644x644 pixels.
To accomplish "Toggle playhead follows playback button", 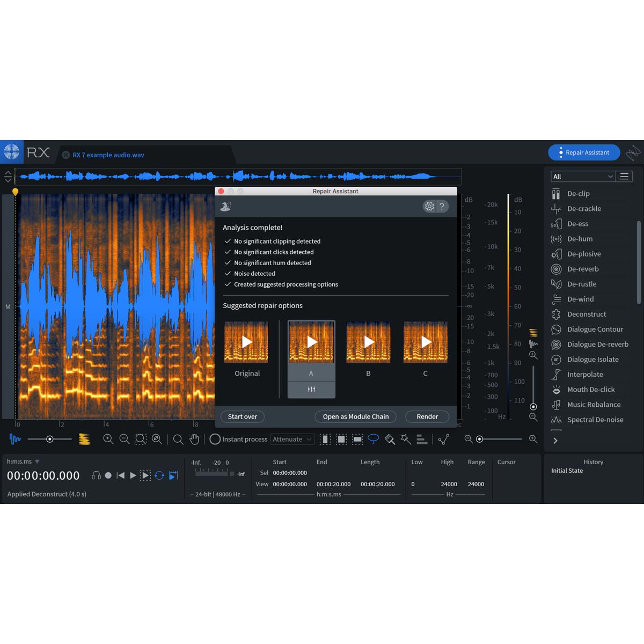I will click(x=173, y=475).
